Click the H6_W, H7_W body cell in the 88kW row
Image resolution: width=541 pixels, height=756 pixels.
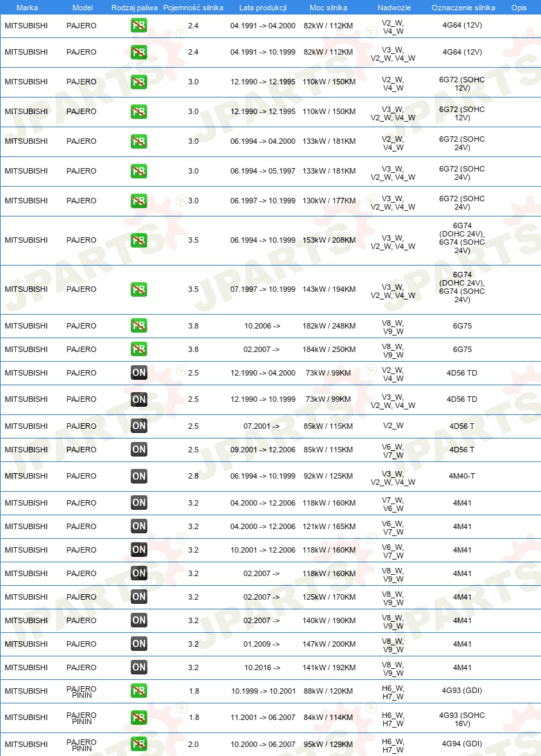coord(394,692)
